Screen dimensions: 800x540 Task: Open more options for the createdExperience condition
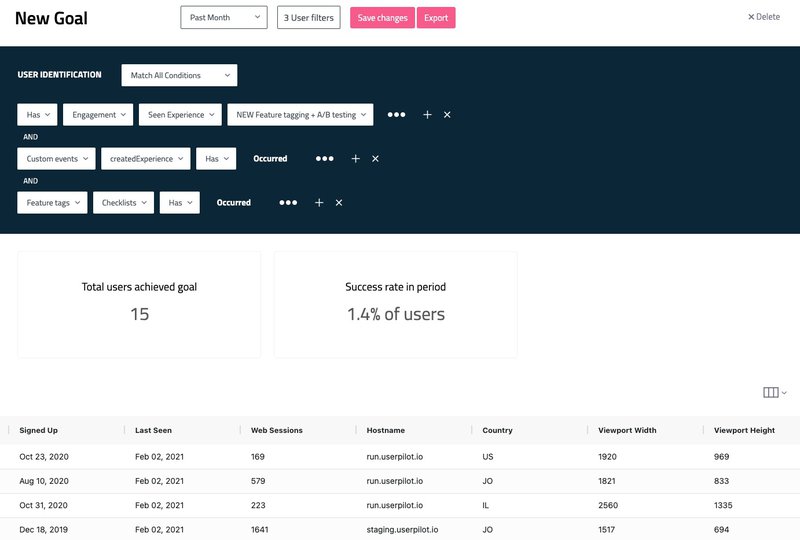coord(324,159)
